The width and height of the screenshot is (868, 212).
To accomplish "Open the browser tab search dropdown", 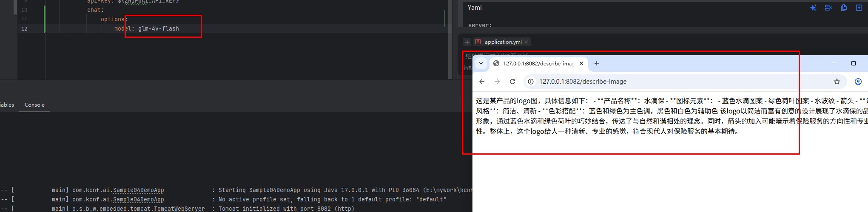I will (x=481, y=63).
